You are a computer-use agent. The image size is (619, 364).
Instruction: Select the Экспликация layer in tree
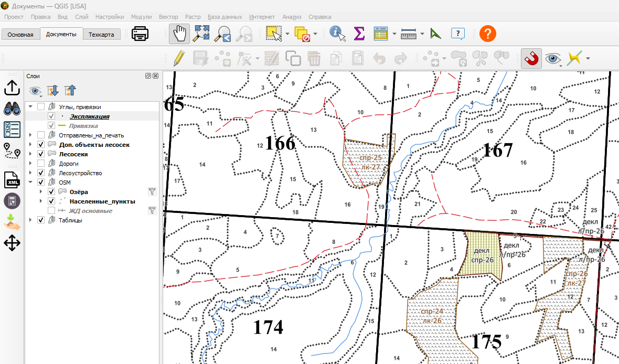(x=90, y=116)
